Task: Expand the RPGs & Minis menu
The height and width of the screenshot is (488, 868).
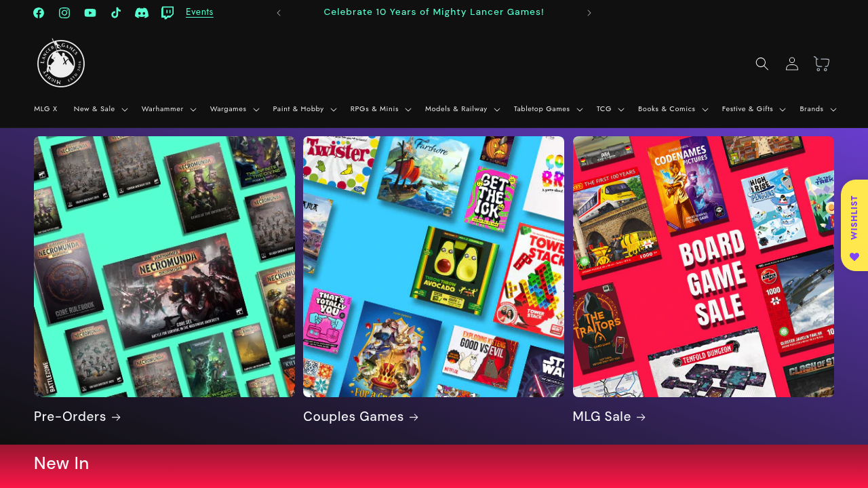Action: pyautogui.click(x=381, y=109)
